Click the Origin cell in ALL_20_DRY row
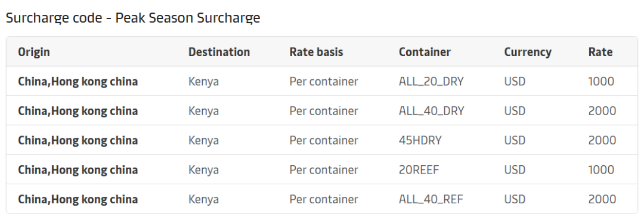Viewport: 644px width, 223px height. click(78, 81)
